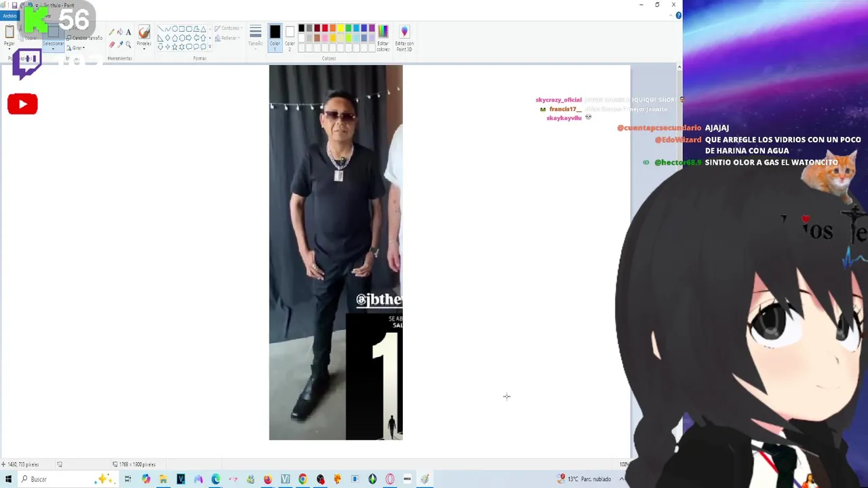Expand the shapes gallery scroll arrow
The width and height of the screenshot is (868, 488).
(210, 46)
